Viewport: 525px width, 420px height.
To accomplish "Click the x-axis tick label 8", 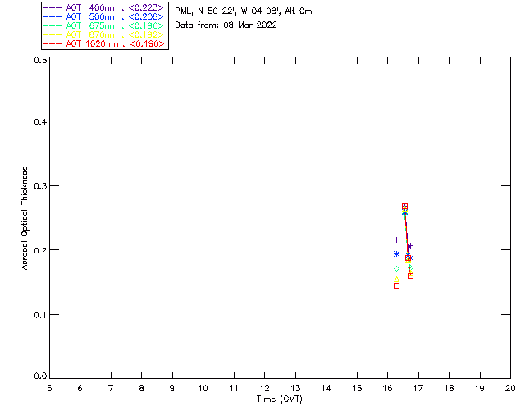I will coord(142,388).
